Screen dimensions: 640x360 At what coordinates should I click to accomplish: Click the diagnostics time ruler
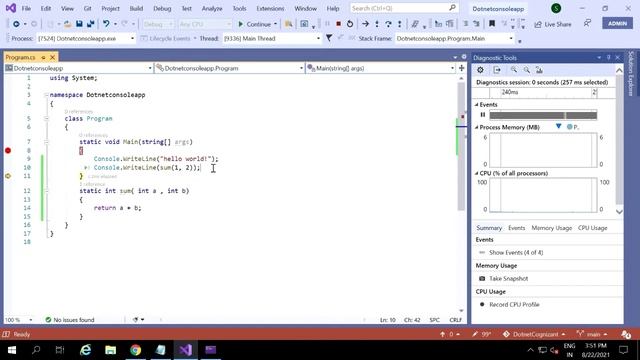[543, 93]
